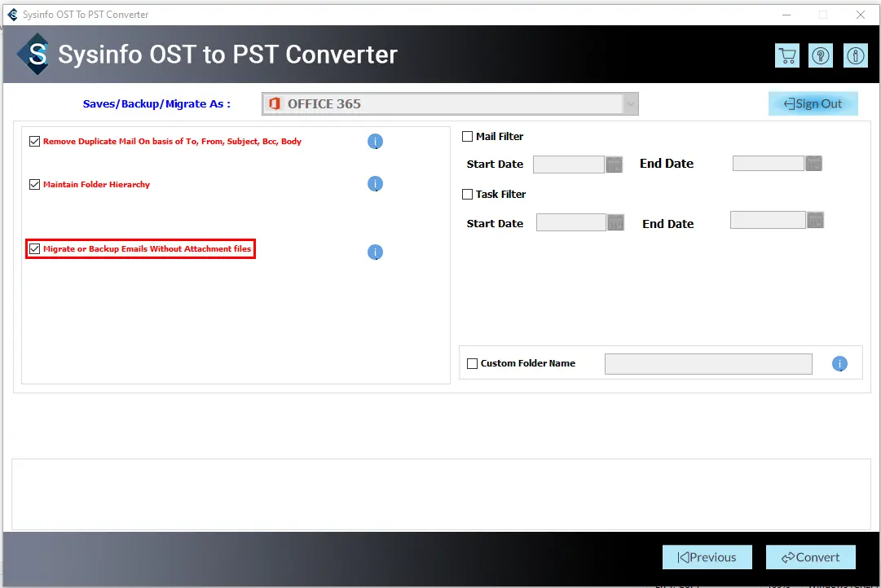
Task: Open the about info icon in header
Action: click(856, 55)
